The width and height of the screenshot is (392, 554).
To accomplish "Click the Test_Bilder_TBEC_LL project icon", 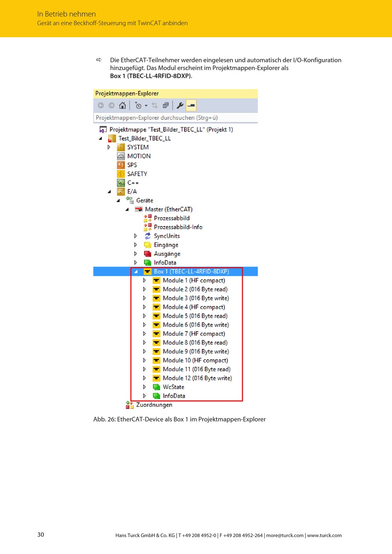I will (112, 139).
